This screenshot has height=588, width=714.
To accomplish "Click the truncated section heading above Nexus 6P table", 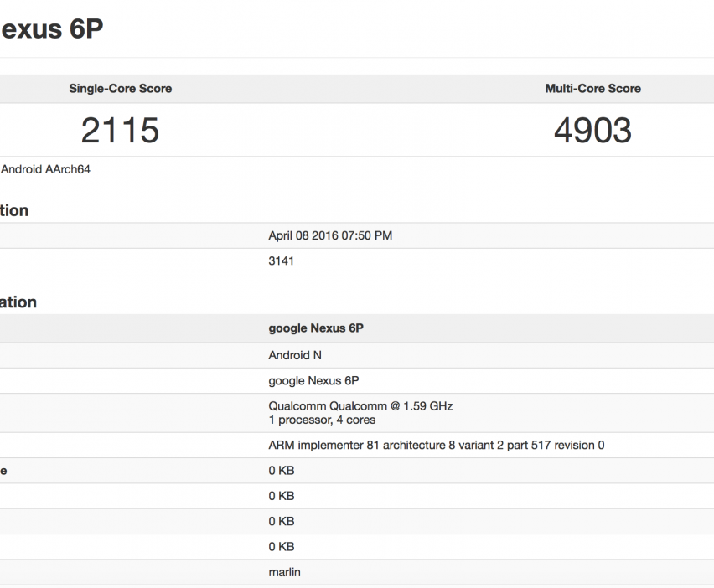I will 18,302.
